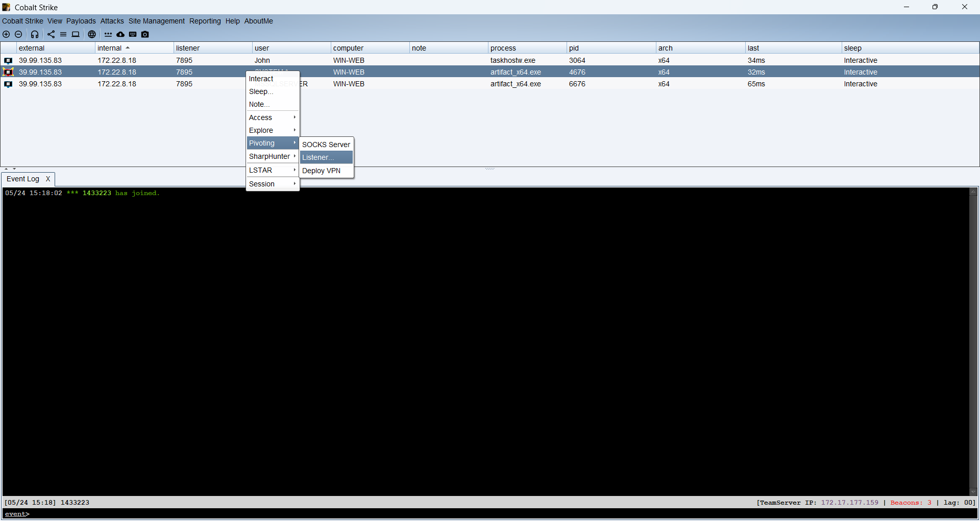Select SOCKS Server in Pivoting submenu
The image size is (980, 521).
[x=327, y=145]
